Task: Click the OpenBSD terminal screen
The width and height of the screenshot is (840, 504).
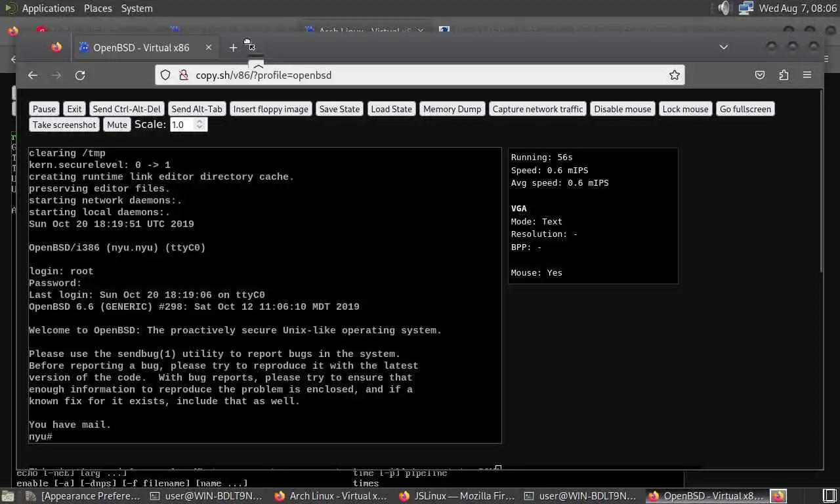Action: tap(265, 295)
